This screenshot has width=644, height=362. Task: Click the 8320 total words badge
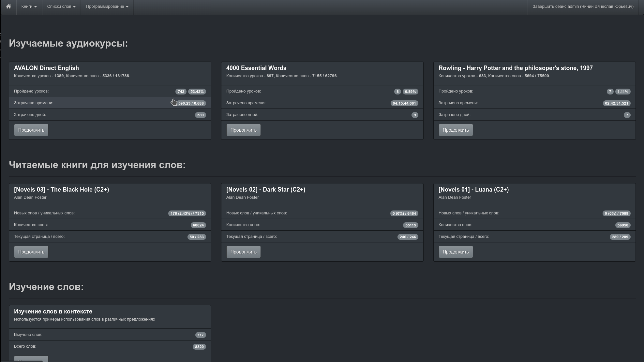(x=199, y=347)
